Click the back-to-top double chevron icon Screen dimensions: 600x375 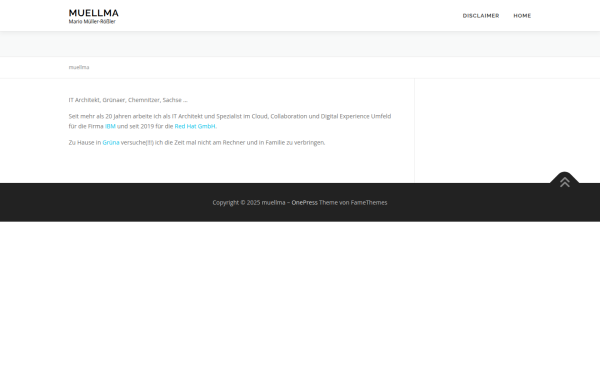(x=564, y=182)
